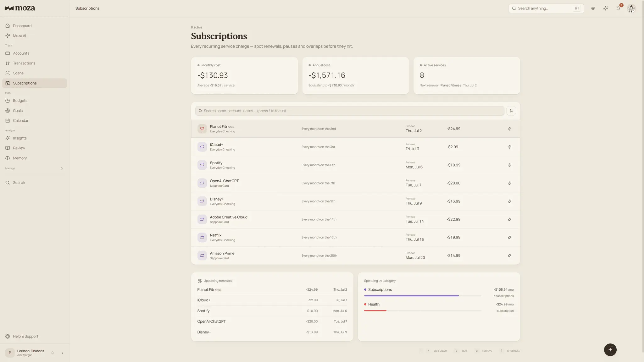Select Subscriptions sidebar item

(x=34, y=83)
